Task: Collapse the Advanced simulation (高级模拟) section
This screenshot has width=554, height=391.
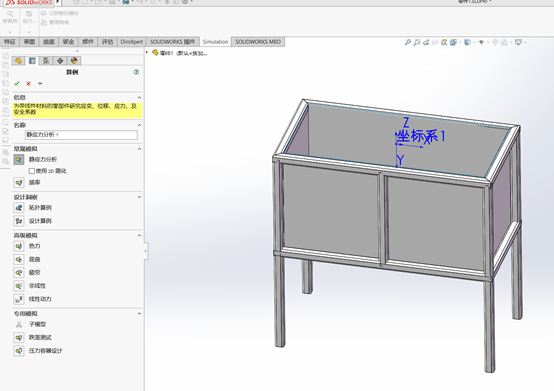Action: pyautogui.click(x=140, y=236)
